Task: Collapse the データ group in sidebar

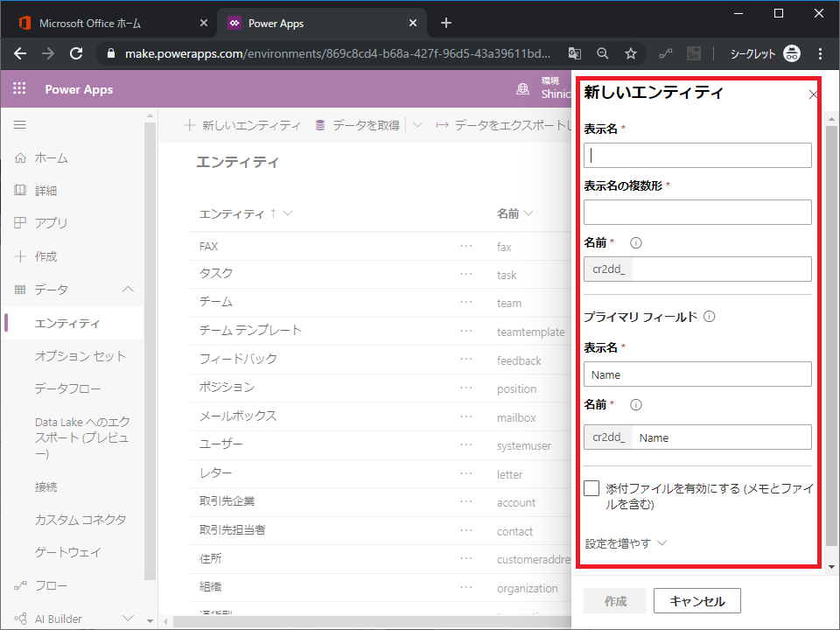Action: [128, 290]
